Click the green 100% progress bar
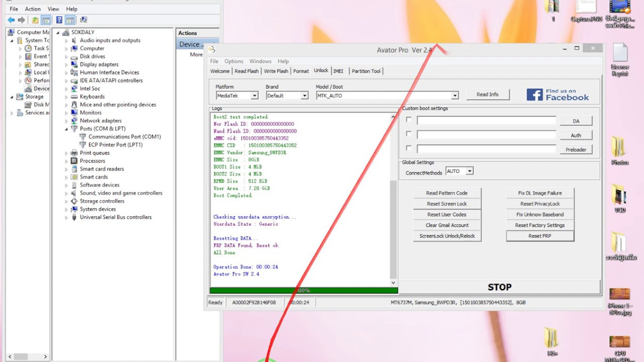Image resolution: width=644 pixels, height=362 pixels. point(303,290)
